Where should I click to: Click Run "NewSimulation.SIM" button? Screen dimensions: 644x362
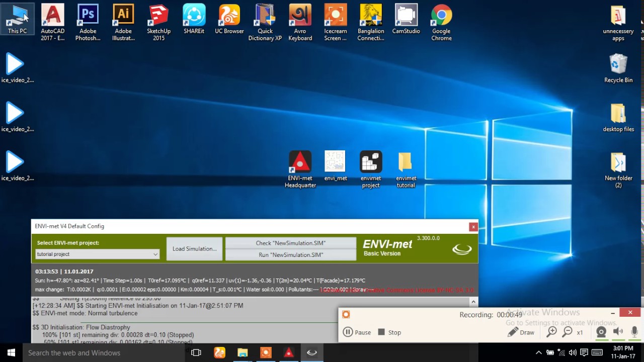point(291,255)
